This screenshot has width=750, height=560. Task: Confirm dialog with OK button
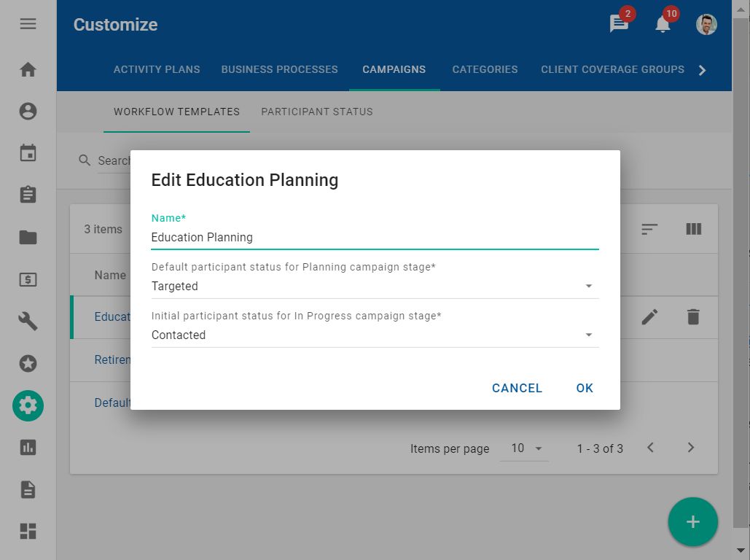coord(585,388)
